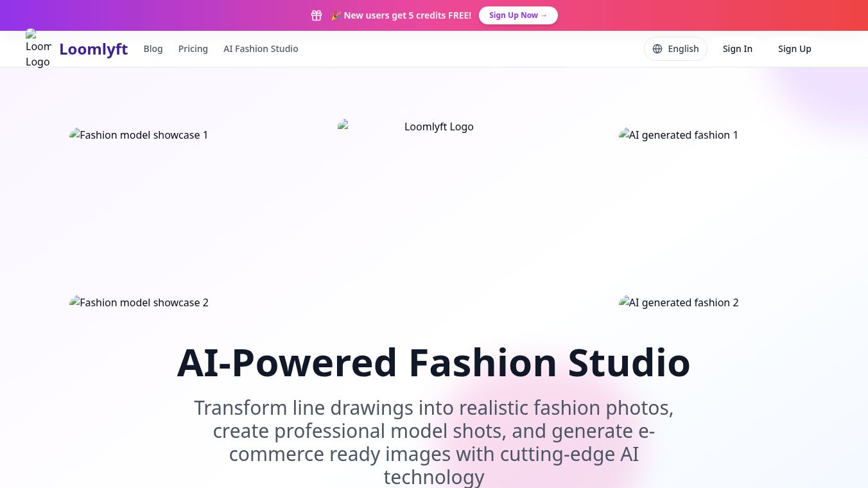Click the New users get 5 credits FREE text
This screenshot has width=868, height=488.
coord(408,15)
